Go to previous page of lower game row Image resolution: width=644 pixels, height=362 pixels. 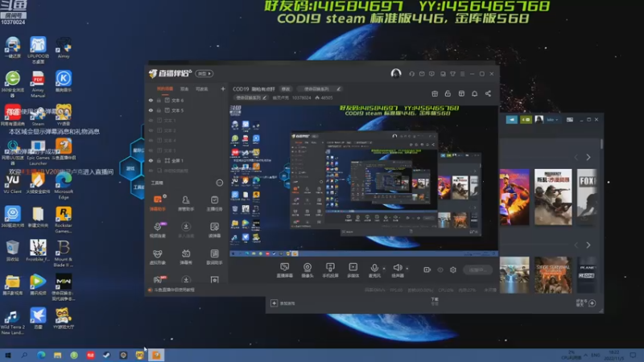click(x=576, y=245)
